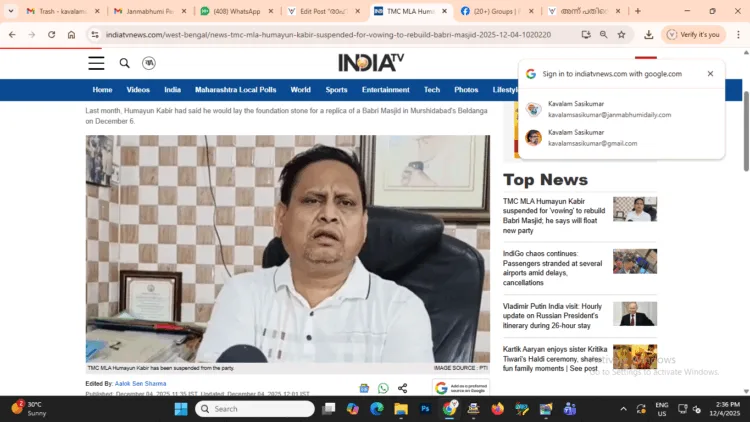Open the Chrome three-dot menu
This screenshot has width=750, height=422.
coord(738,34)
